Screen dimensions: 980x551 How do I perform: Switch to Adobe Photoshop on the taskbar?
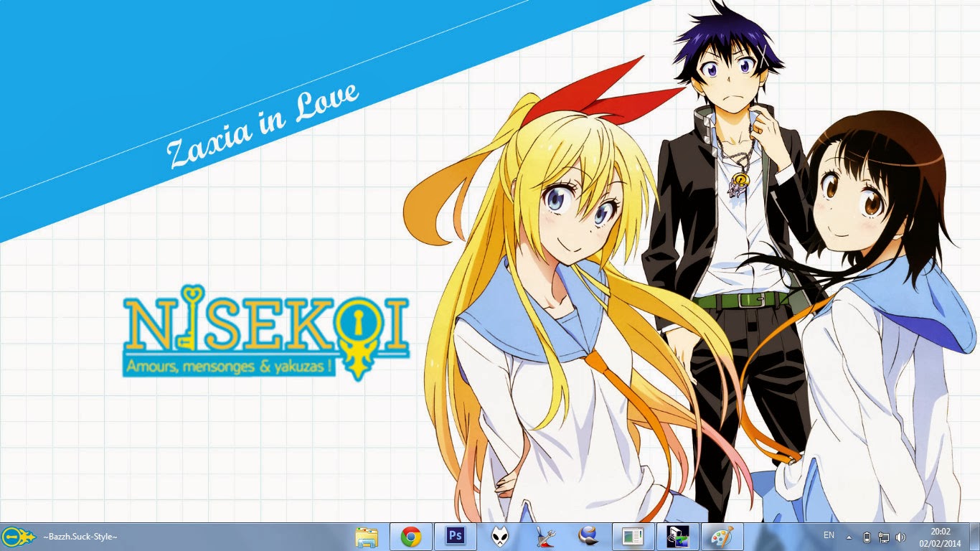click(455, 537)
